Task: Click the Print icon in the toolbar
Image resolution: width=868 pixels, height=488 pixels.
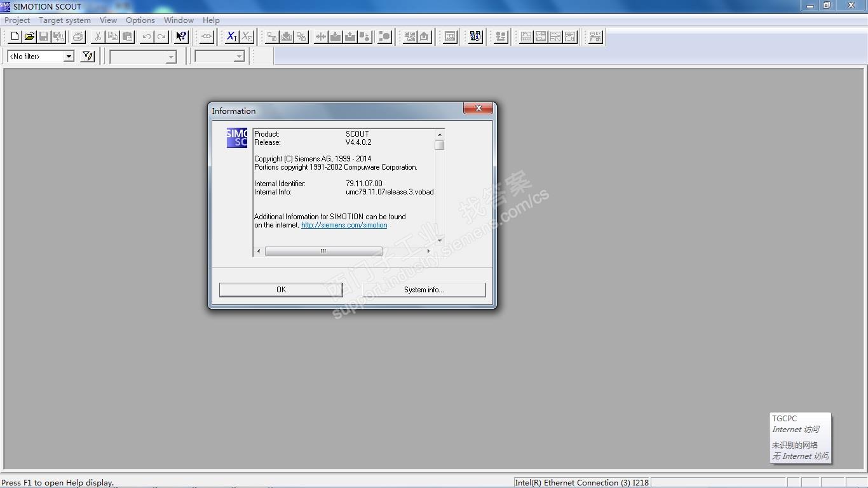Action: click(x=78, y=37)
